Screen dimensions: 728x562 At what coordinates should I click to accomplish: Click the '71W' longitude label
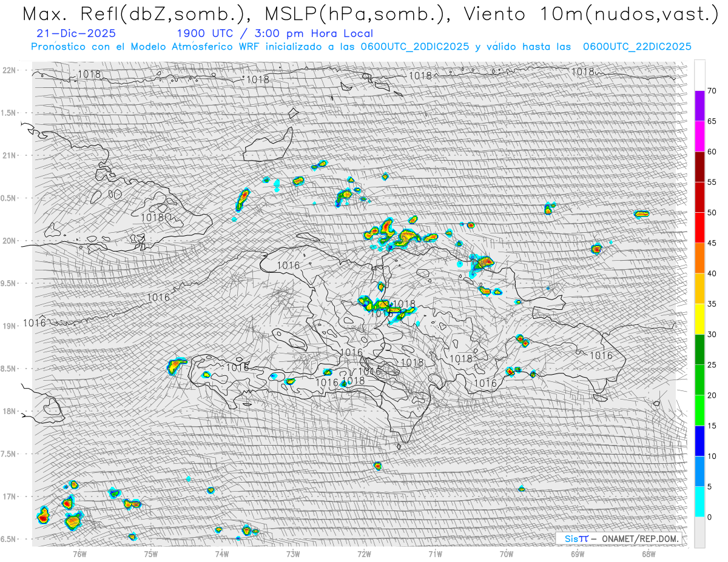435,553
